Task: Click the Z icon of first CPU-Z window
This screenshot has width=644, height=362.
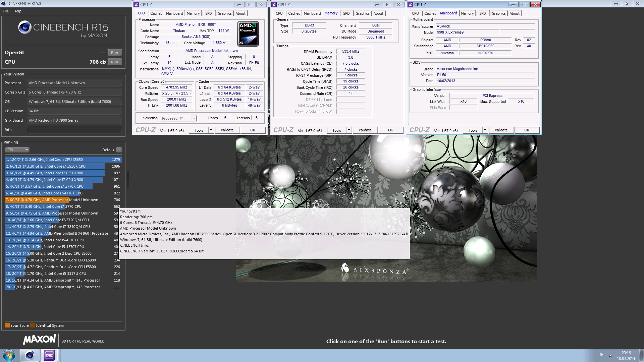Action: (x=136, y=4)
